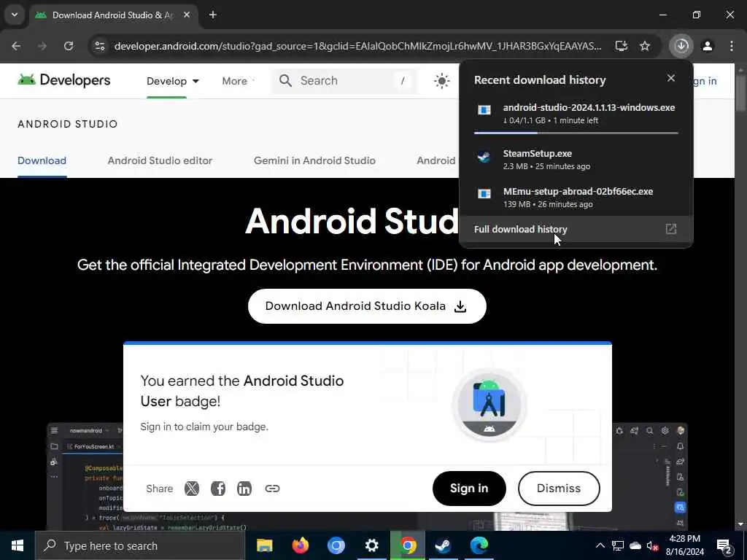This screenshot has height=560, width=747.
Task: Toggle the Chrome downloads button
Action: [681, 46]
